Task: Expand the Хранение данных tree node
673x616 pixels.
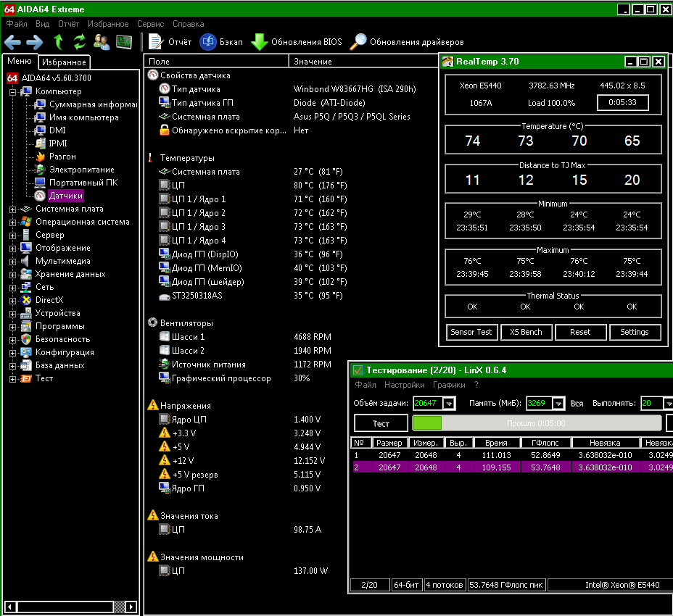Action: point(12,275)
